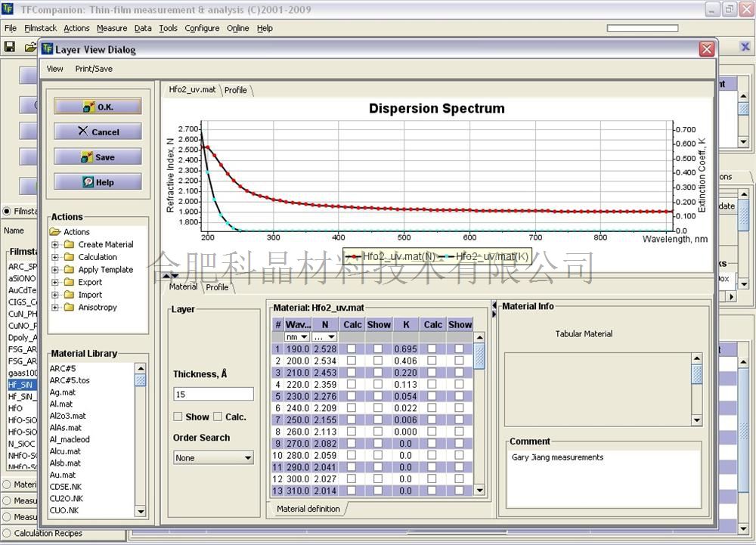This screenshot has height=545, width=756.
Task: Check N Show box for row 200.0
Action: [378, 361]
